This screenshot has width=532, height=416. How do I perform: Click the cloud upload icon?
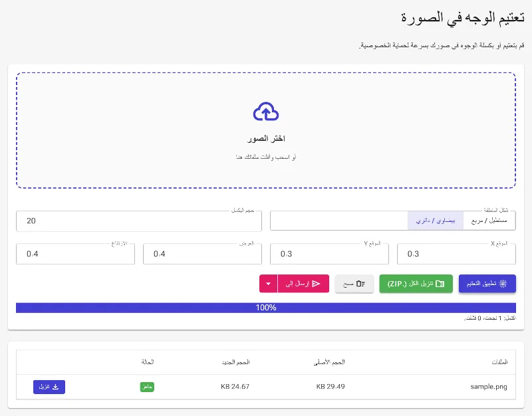click(266, 112)
